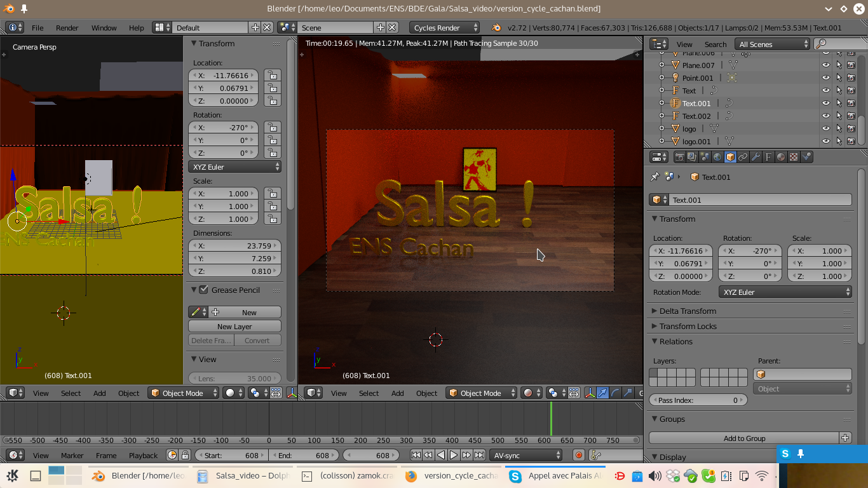Play animation forward in timeline
Screen dimensions: 868x488
click(x=454, y=455)
